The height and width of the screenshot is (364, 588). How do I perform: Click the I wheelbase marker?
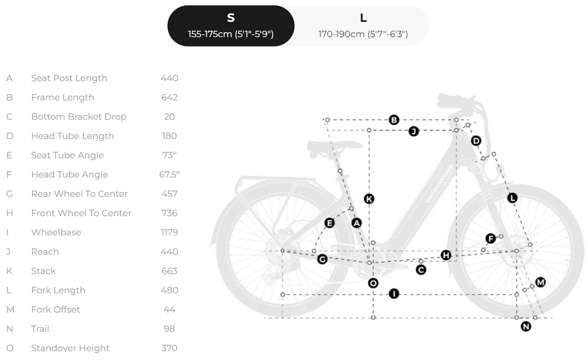pos(394,293)
